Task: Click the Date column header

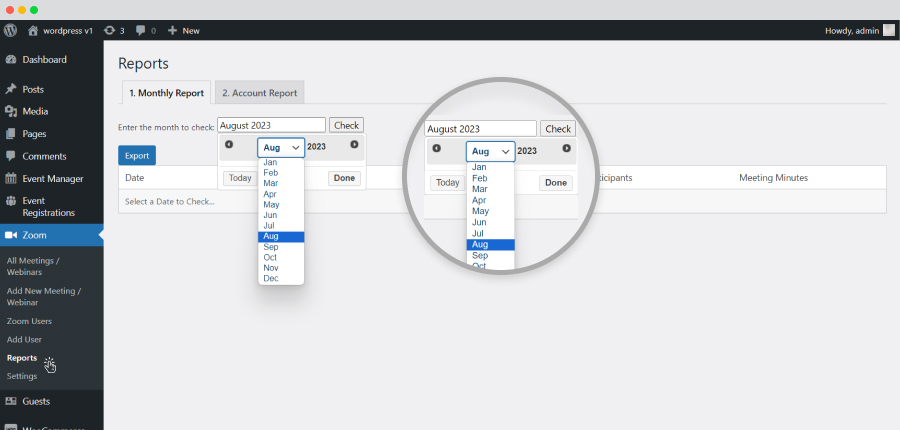Action: pos(134,178)
